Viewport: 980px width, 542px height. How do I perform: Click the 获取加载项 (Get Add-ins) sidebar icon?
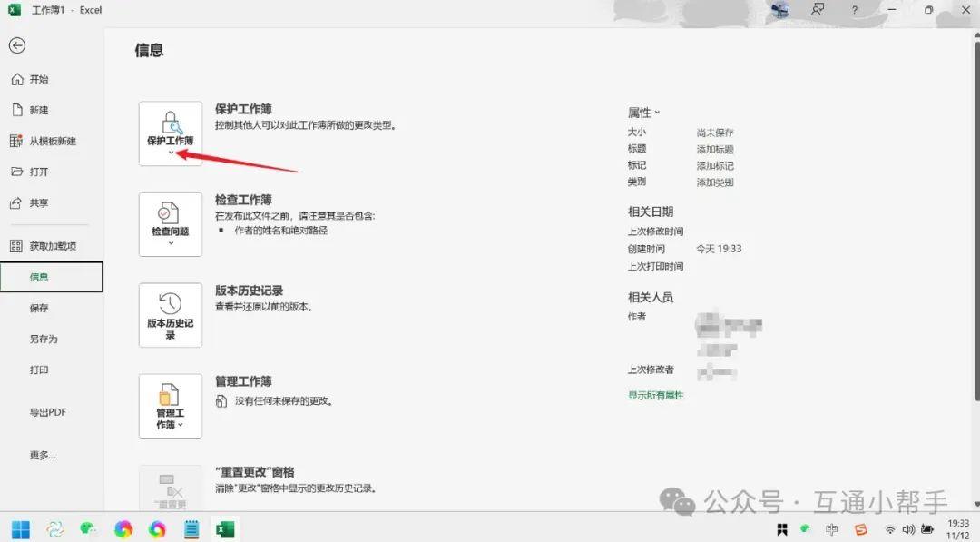point(41,244)
